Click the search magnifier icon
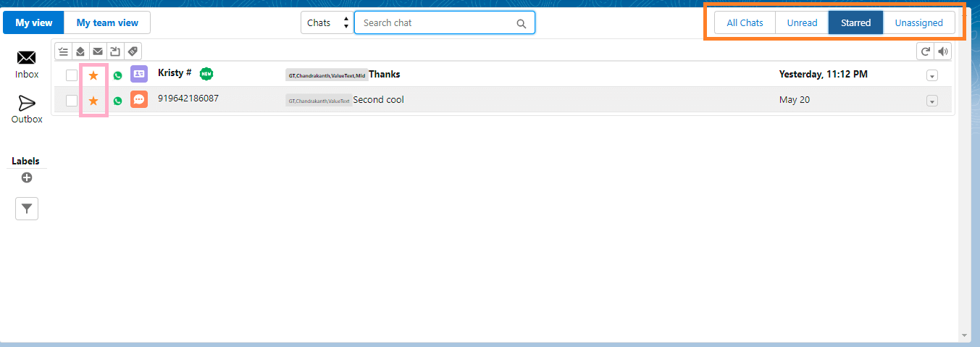This screenshot has height=347, width=980. [x=522, y=23]
